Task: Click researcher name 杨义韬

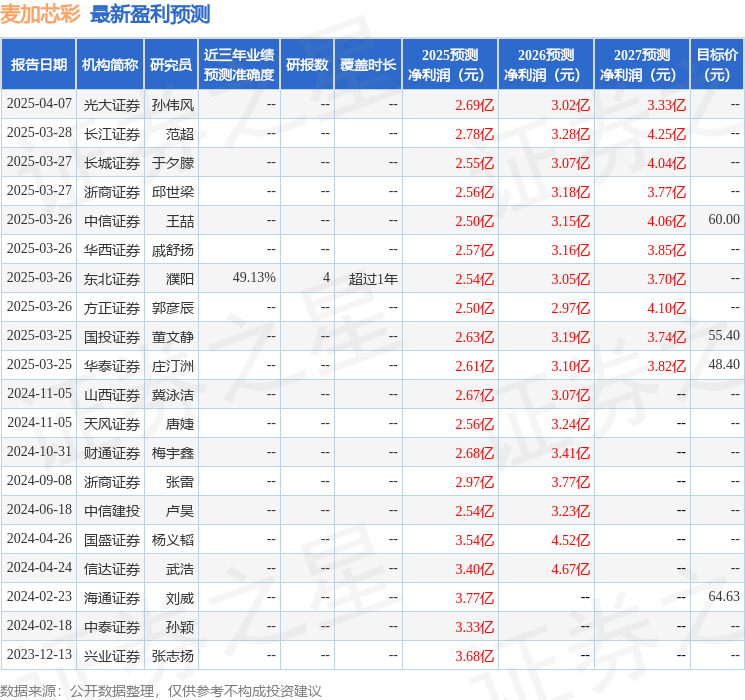Action: 173,540
